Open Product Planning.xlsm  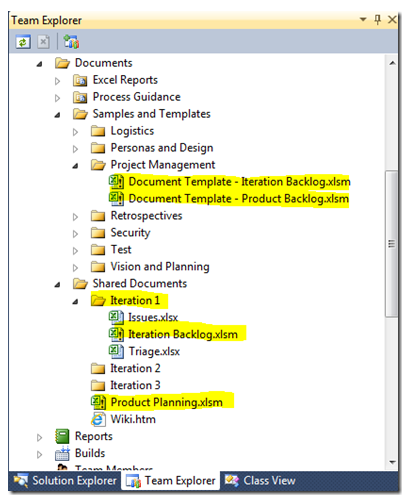click(166, 402)
